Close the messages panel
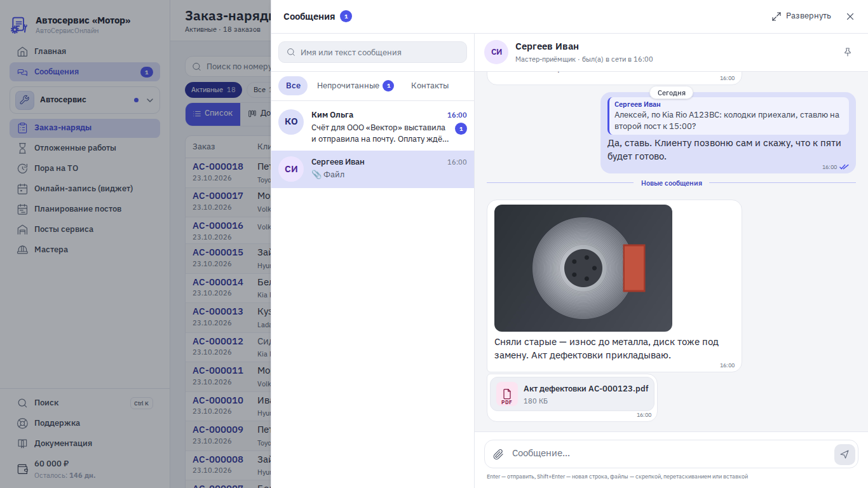Screen dimensions: 868x488 click(x=850, y=17)
